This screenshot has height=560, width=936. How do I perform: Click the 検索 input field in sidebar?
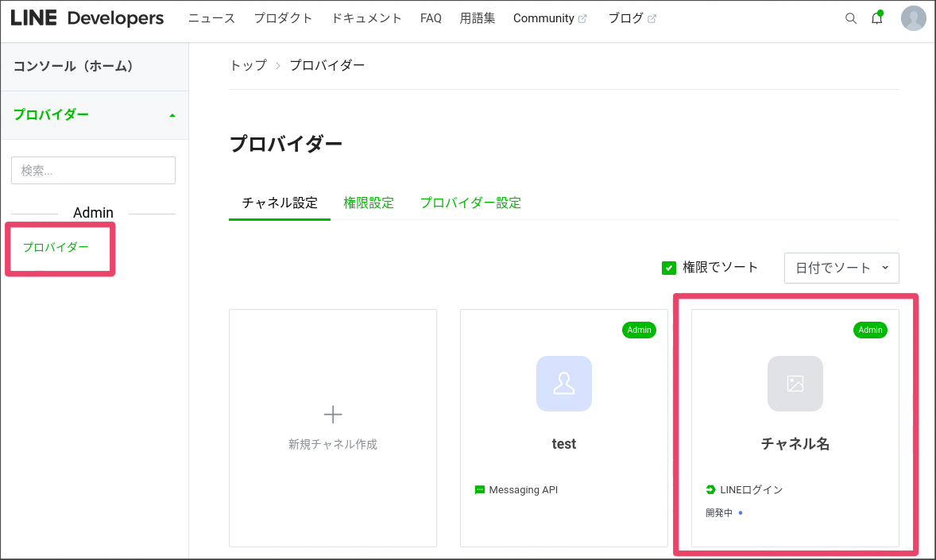93,170
